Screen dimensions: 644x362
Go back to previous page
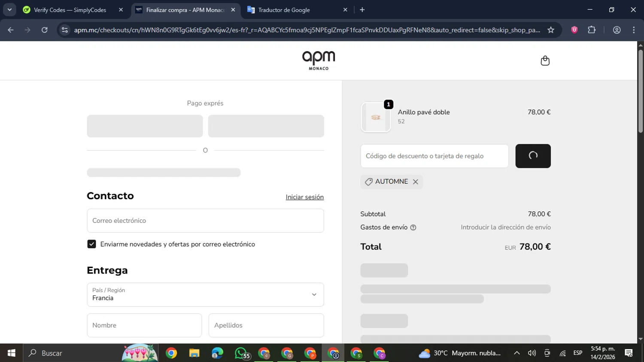pyautogui.click(x=11, y=30)
